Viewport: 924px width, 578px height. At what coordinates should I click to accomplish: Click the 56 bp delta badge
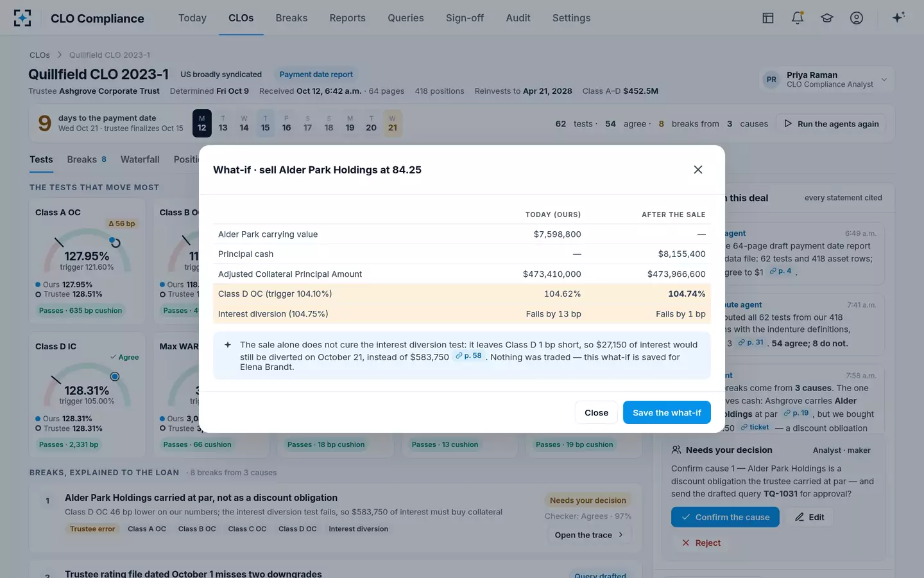pos(122,223)
